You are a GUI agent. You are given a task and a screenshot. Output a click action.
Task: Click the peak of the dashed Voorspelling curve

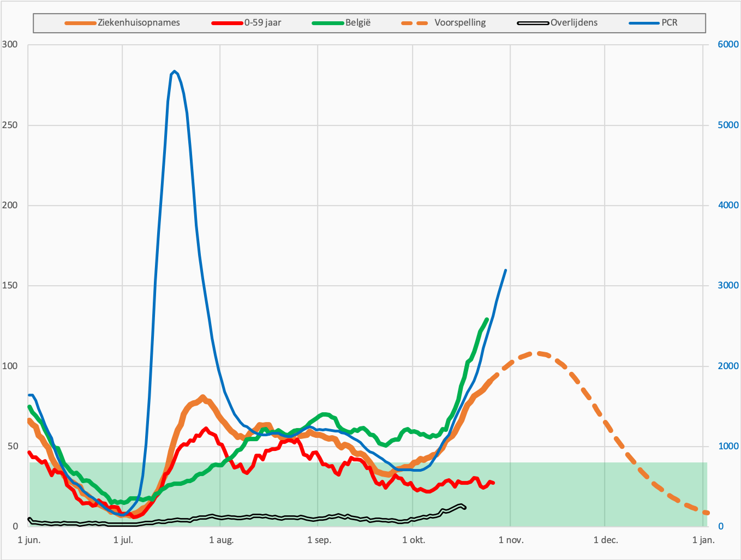click(x=539, y=353)
